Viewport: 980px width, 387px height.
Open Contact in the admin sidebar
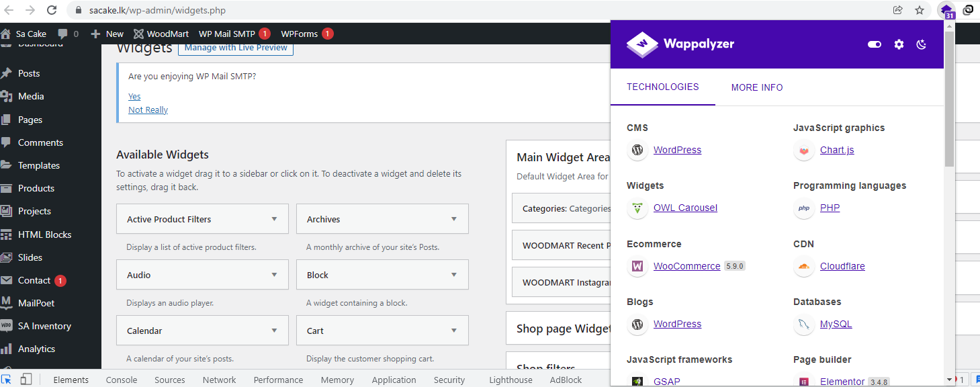(x=34, y=280)
